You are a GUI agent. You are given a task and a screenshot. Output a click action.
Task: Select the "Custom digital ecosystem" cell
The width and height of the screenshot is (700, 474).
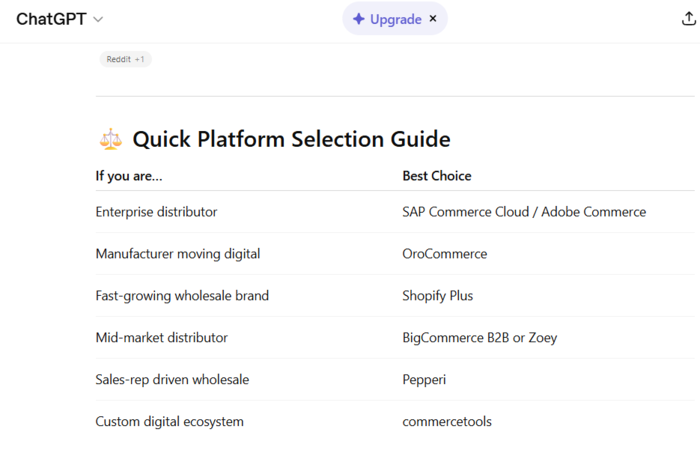170,422
